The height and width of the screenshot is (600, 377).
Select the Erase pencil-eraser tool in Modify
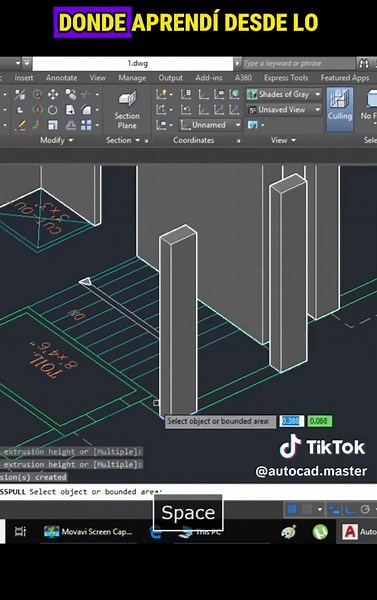coord(20,125)
